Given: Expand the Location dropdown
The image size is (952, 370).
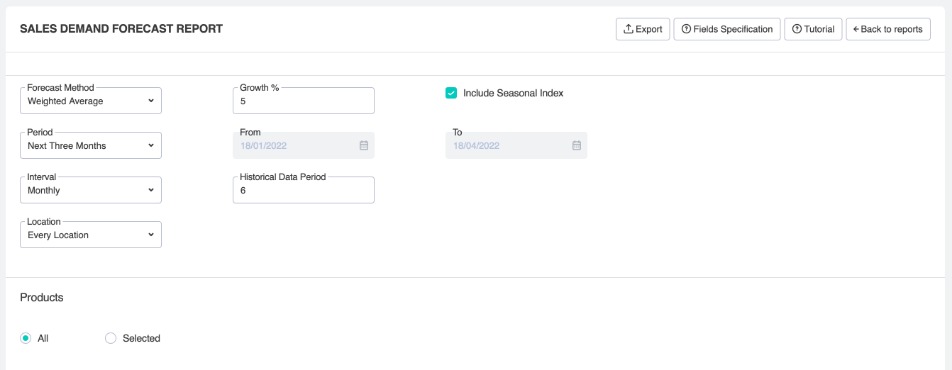Looking at the screenshot, I should click(91, 235).
